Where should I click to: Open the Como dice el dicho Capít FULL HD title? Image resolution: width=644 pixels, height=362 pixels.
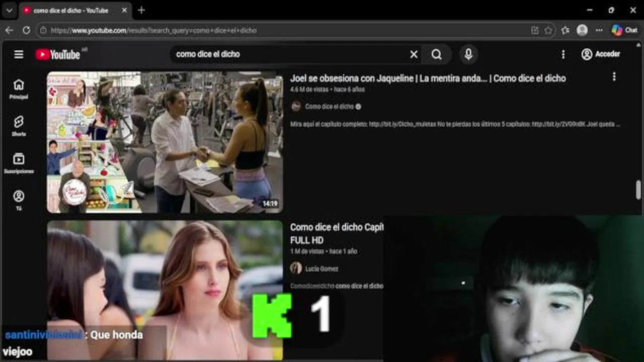337,234
